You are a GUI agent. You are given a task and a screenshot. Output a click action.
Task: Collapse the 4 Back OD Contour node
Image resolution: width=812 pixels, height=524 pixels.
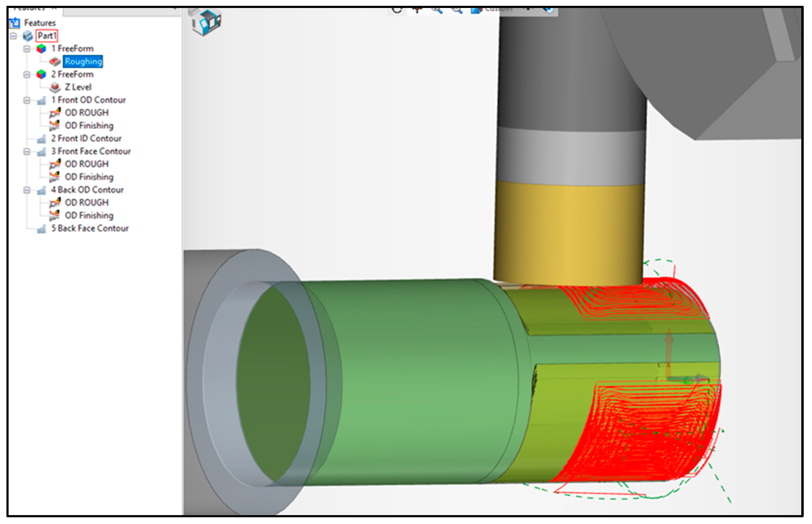point(27,190)
